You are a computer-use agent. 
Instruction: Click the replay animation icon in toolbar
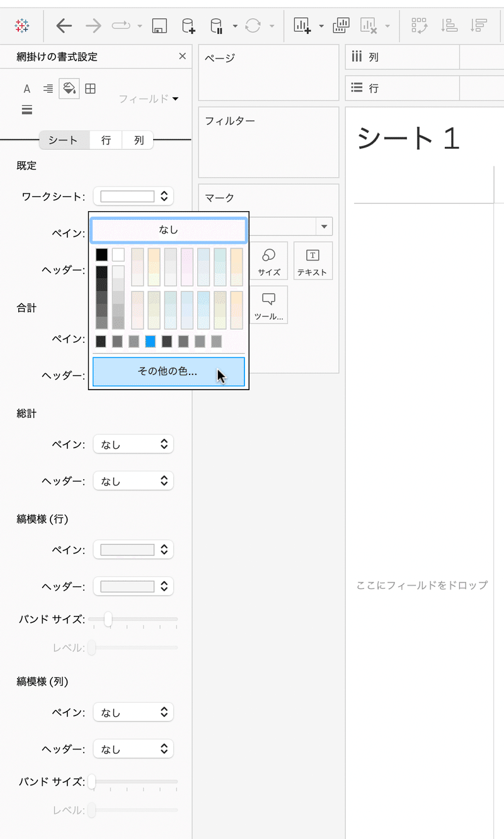(121, 25)
